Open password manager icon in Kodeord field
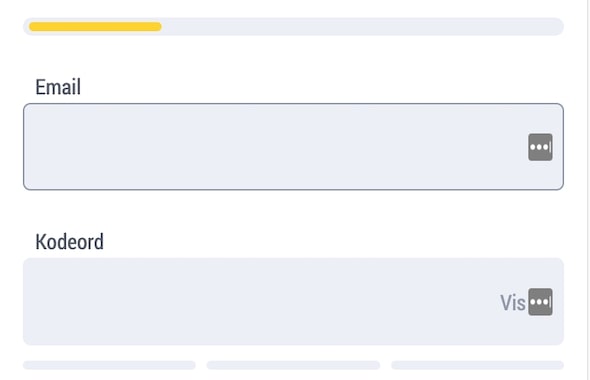This screenshot has width=590, height=380. click(x=540, y=302)
